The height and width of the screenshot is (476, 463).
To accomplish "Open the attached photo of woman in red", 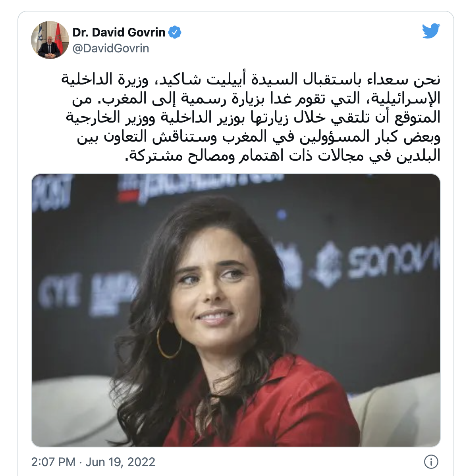I will click(x=236, y=310).
